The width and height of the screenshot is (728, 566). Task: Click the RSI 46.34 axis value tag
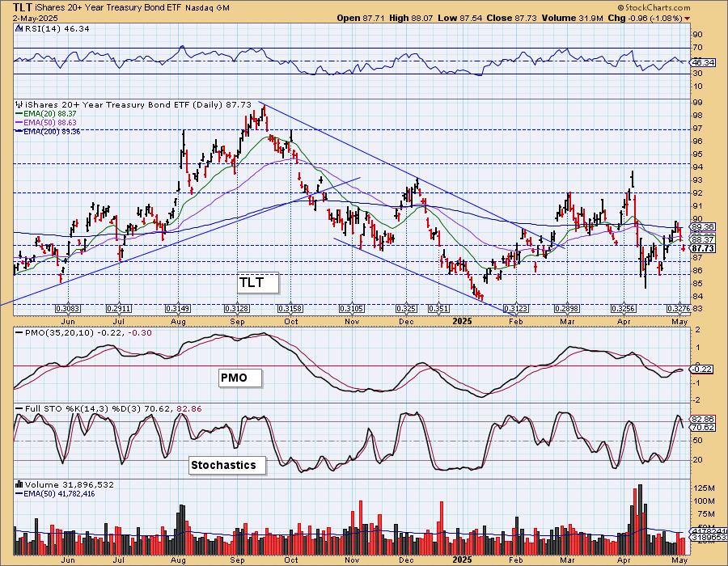[x=703, y=62]
